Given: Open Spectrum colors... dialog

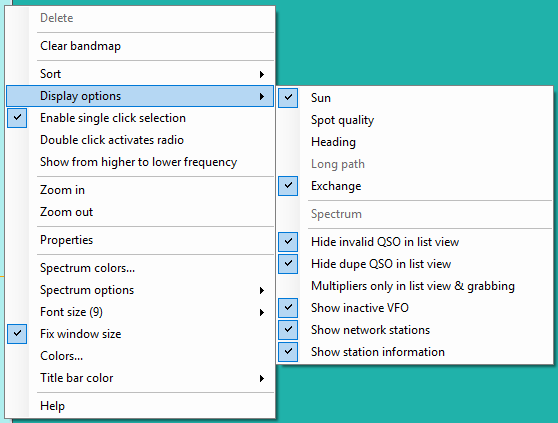Looking at the screenshot, I should coord(140,268).
